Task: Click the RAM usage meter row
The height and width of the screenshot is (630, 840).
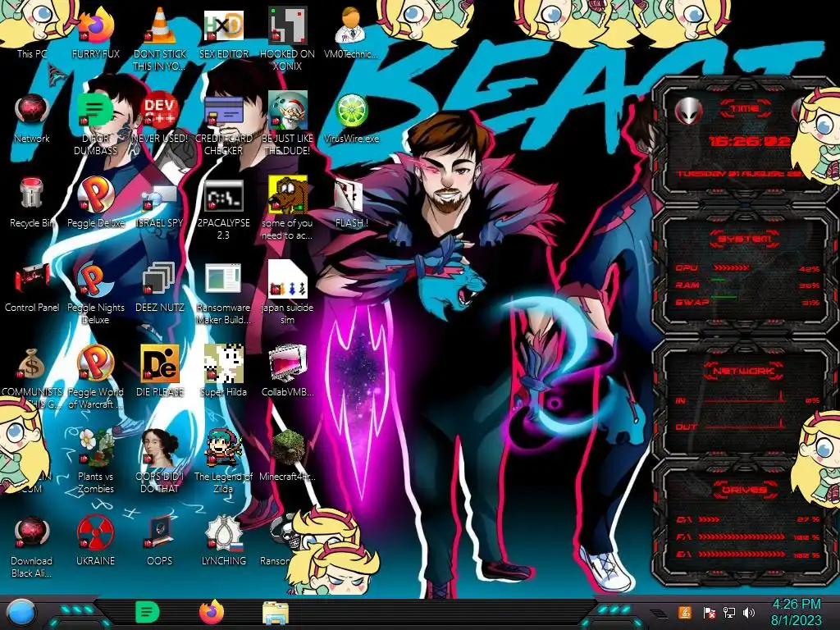Action: 747,285
